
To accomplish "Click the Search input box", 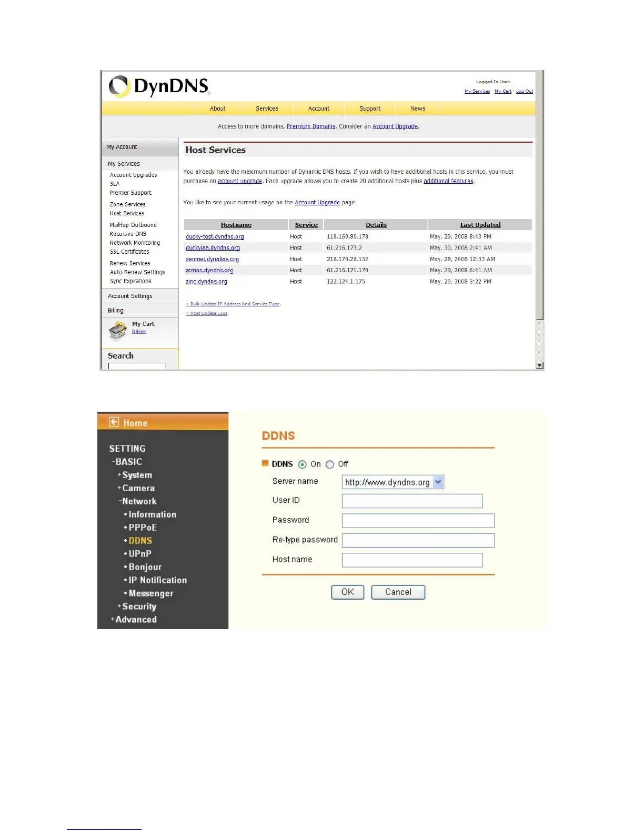I will (137, 366).
